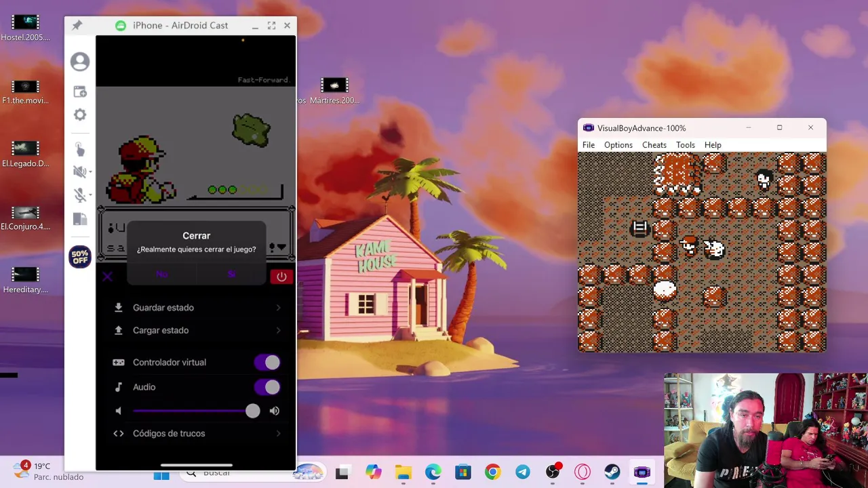Click the volume slider handle

252,411
